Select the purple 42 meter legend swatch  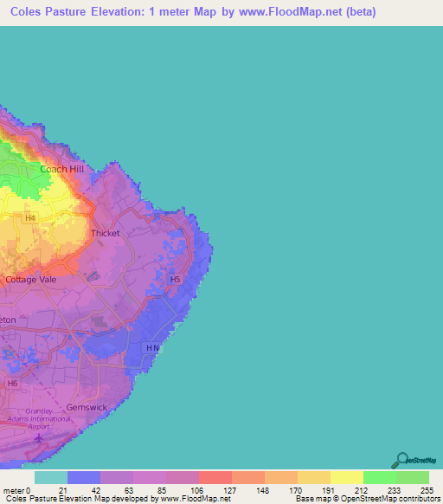[x=117, y=478]
